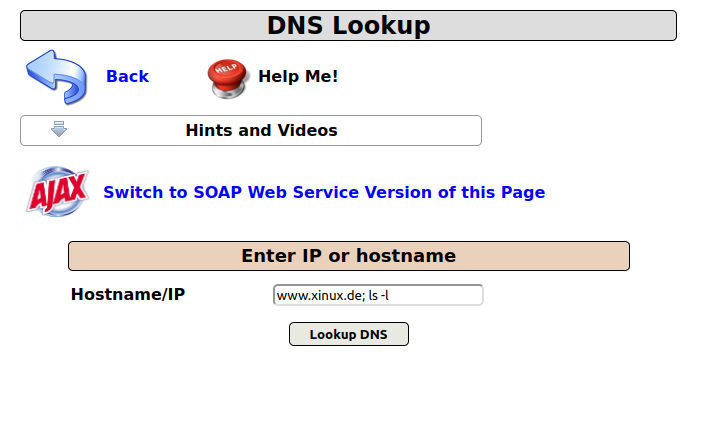The width and height of the screenshot is (702, 434).
Task: Open the Help Me! text link
Action: pos(298,76)
